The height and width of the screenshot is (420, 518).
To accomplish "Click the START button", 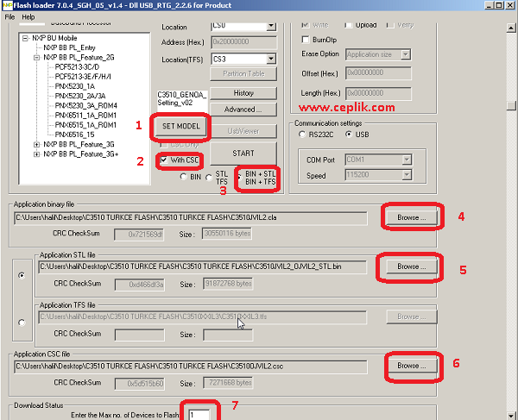I will click(x=243, y=154).
